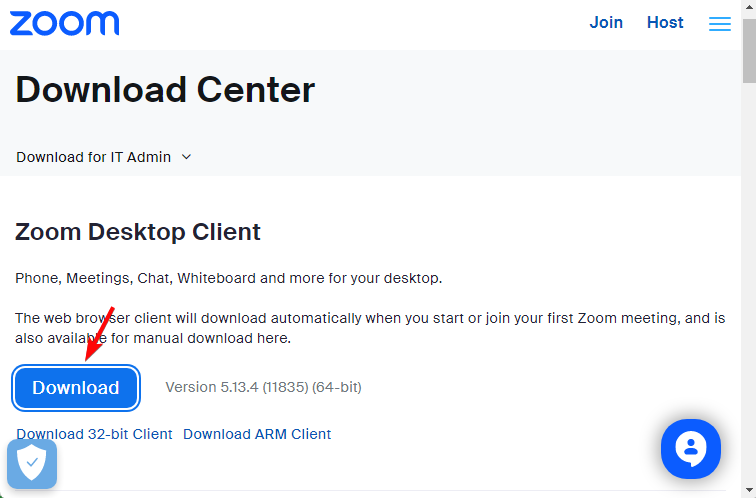Click the red arrow annotation
Image resolution: width=756 pixels, height=498 pixels.
tap(99, 334)
